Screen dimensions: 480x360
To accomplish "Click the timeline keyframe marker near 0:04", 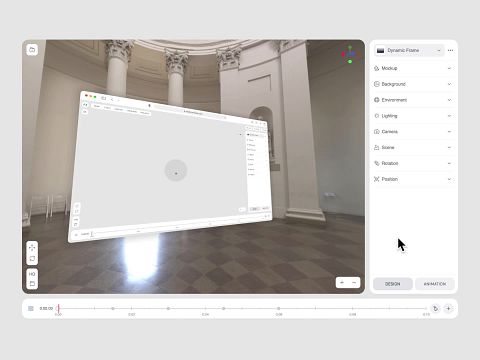I will 224,309.
